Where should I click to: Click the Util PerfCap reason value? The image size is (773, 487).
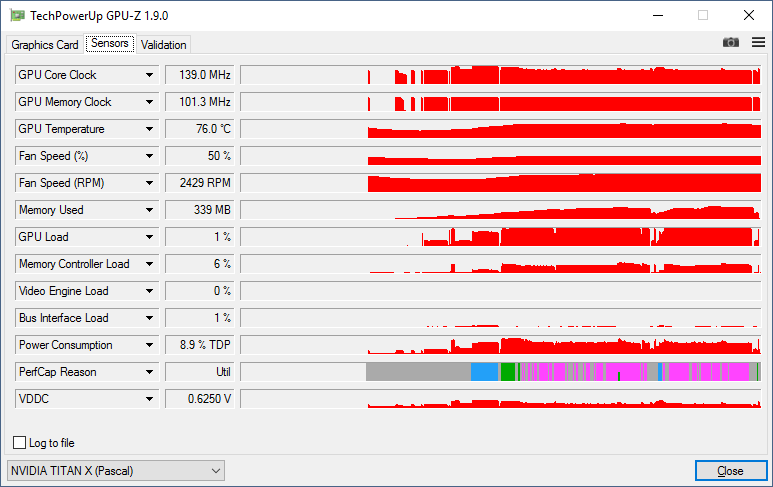[x=200, y=372]
